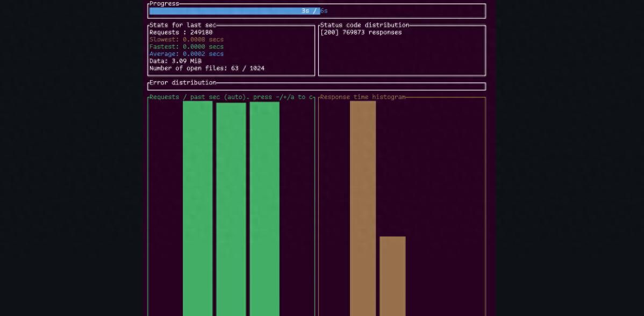Select the "Error distribution" panel title
Image resolution: width=644 pixels, height=316 pixels.
[183, 83]
